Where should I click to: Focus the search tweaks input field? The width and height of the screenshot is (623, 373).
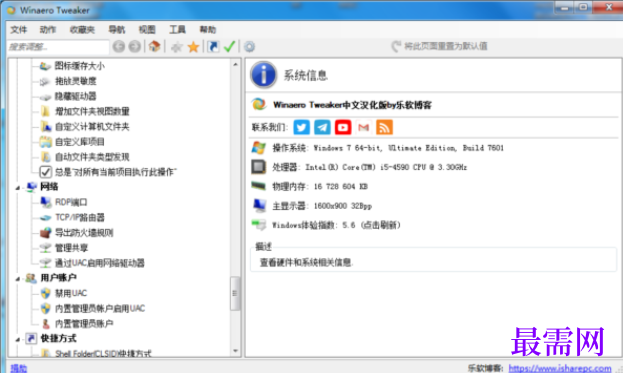coord(58,47)
